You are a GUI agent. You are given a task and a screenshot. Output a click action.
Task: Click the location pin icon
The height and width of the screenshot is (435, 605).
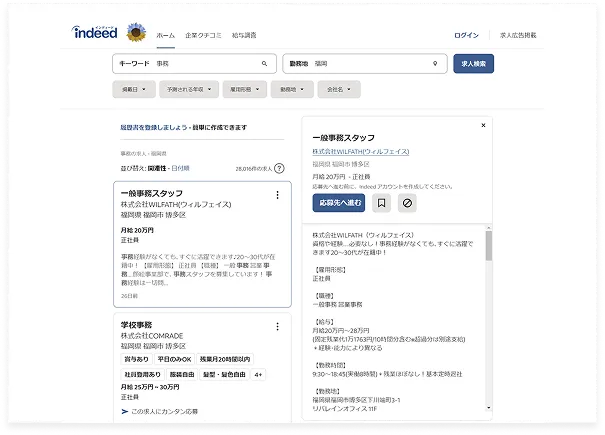[435, 64]
